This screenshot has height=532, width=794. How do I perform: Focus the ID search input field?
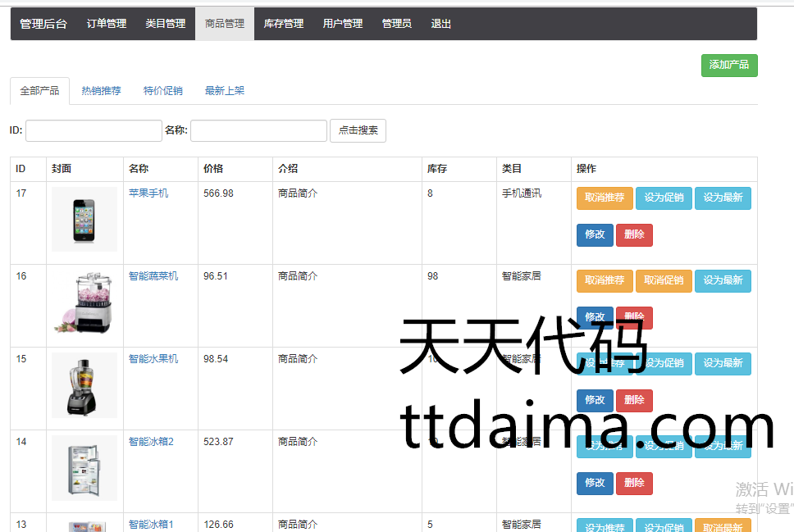(x=94, y=130)
